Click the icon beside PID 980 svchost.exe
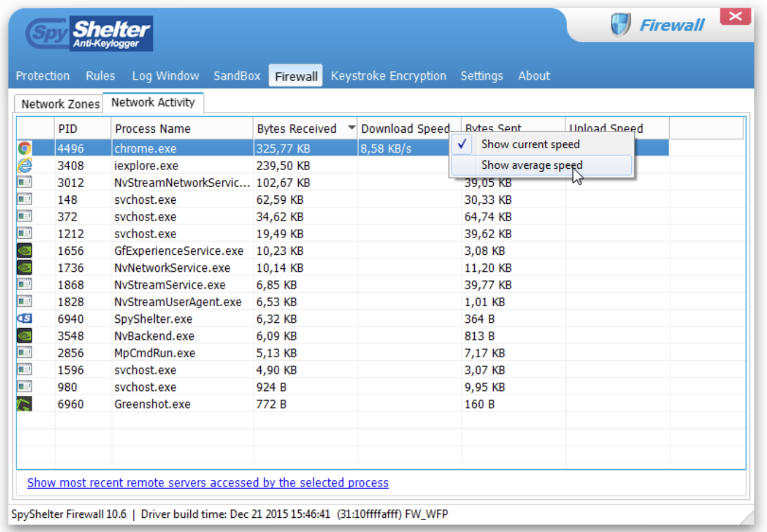 tap(24, 387)
